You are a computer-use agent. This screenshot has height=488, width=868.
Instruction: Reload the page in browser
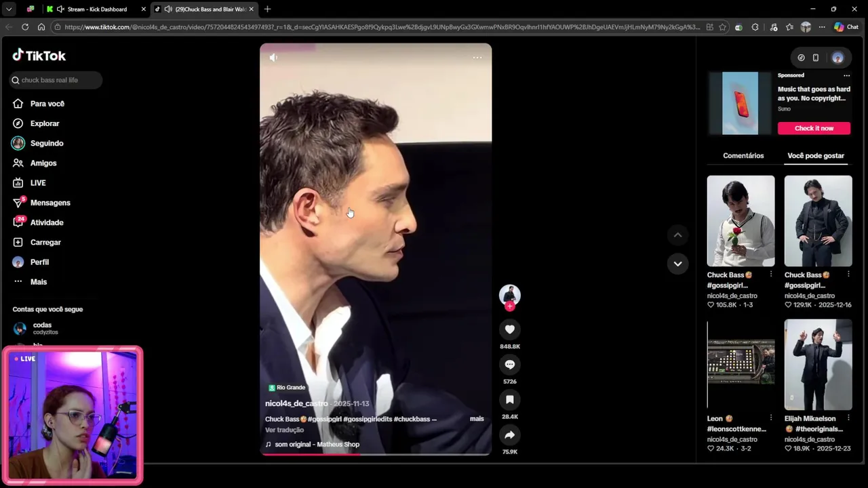coord(25,27)
